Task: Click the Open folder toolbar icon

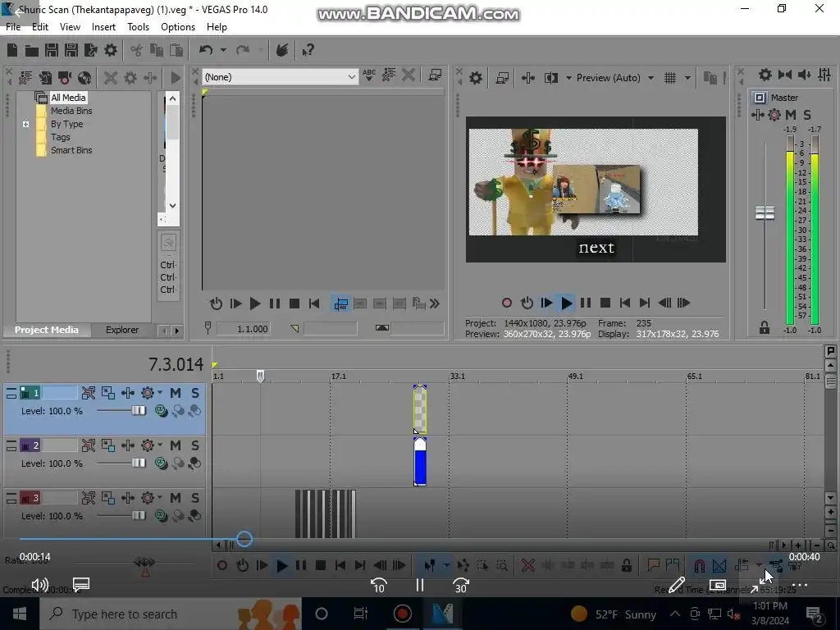Action: click(32, 50)
